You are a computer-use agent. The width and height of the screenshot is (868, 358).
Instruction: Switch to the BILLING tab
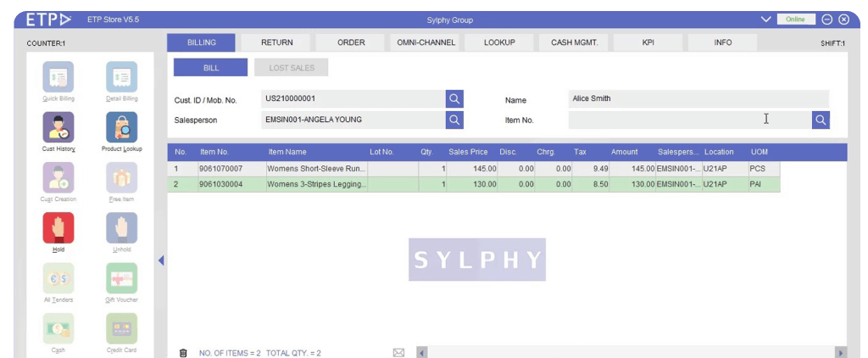[202, 42]
